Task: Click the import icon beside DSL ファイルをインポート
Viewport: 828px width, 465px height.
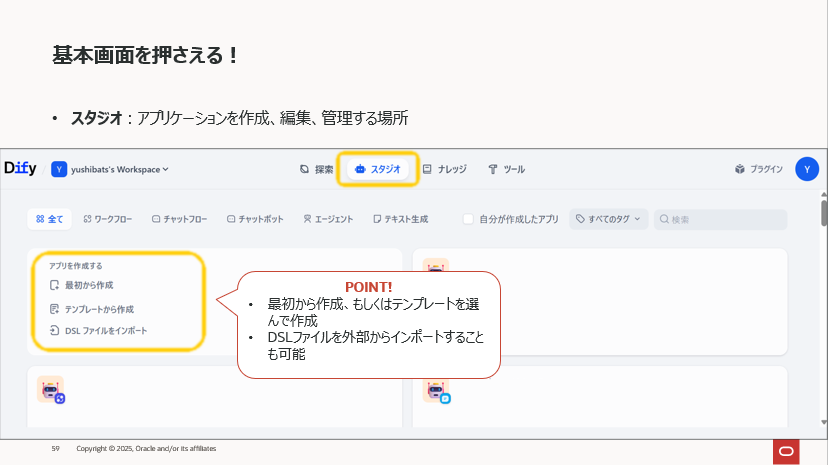Action: click(54, 331)
